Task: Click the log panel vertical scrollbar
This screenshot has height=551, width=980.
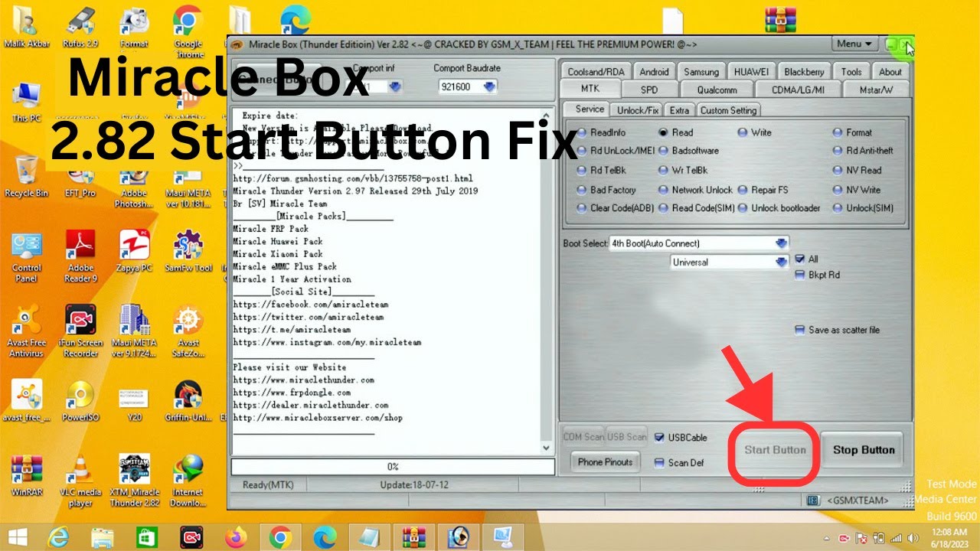Action: pos(547,281)
